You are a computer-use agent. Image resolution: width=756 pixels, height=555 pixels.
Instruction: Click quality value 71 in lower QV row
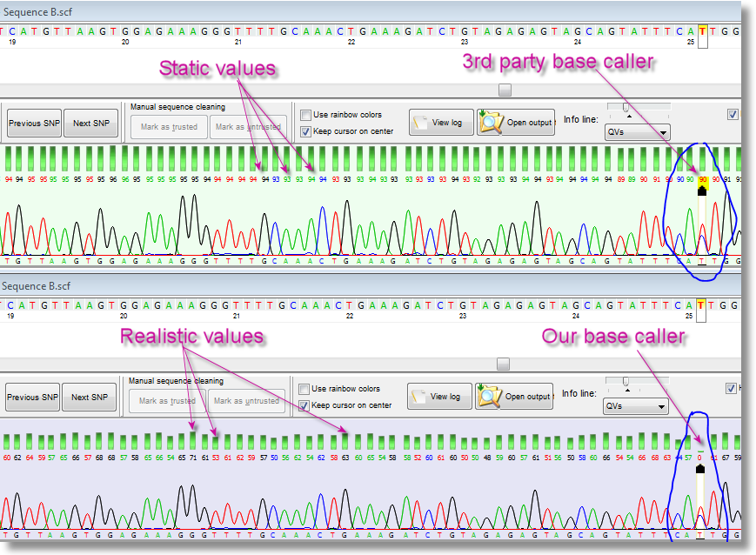pos(193,458)
